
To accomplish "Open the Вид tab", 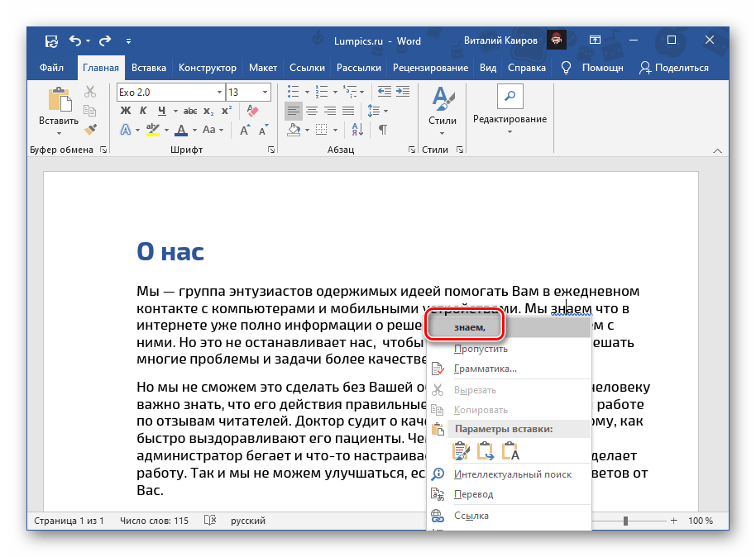I will pos(488,68).
